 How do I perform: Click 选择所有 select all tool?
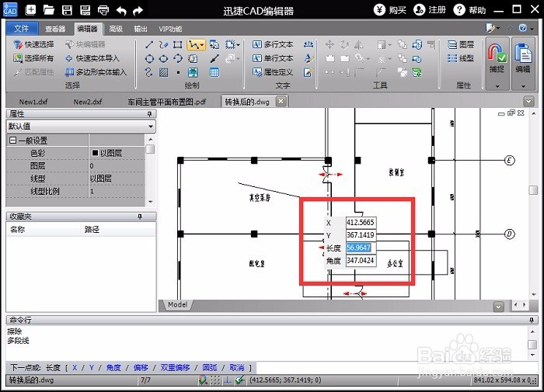coord(33,58)
